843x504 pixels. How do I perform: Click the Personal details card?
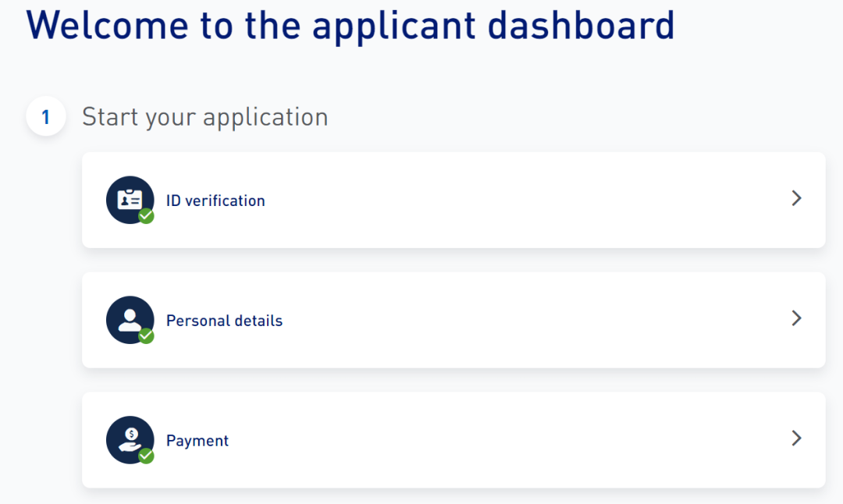click(x=454, y=320)
